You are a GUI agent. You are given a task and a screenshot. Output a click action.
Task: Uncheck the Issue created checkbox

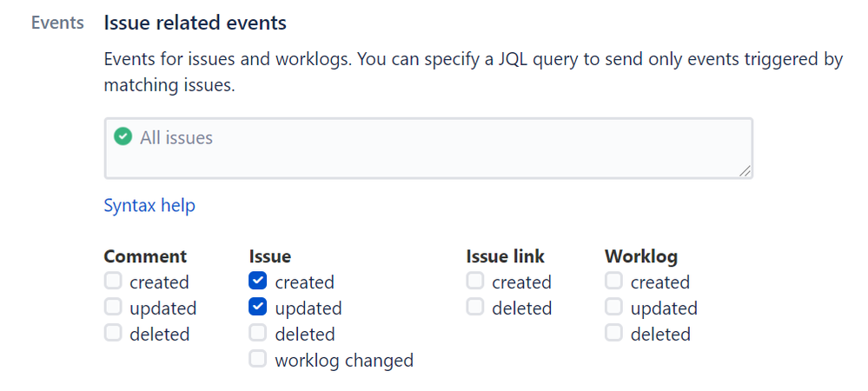tap(258, 282)
